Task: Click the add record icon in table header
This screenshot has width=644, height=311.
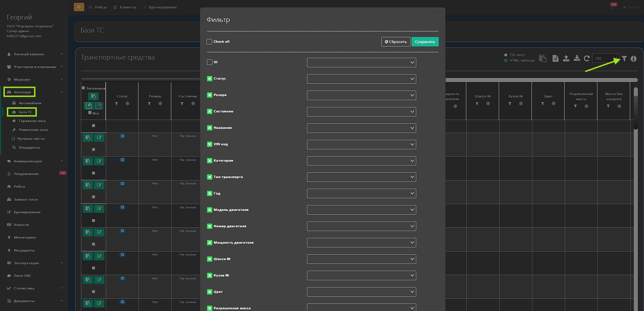Action: click(89, 106)
